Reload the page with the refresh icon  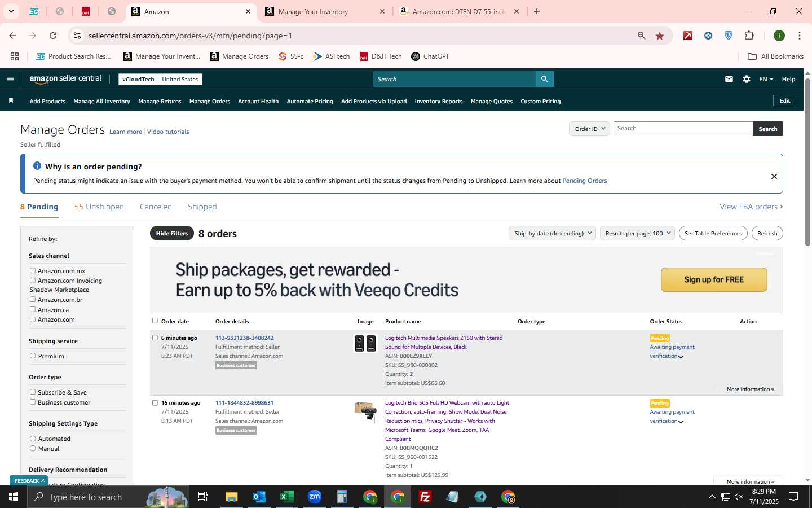point(53,36)
